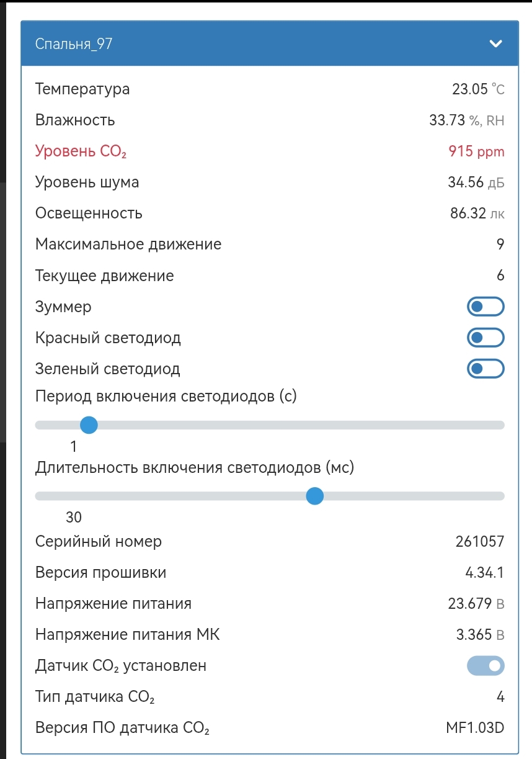Screen dimensions: 532x759
Task: Click the Освещенность value 86.32
Action: click(468, 213)
